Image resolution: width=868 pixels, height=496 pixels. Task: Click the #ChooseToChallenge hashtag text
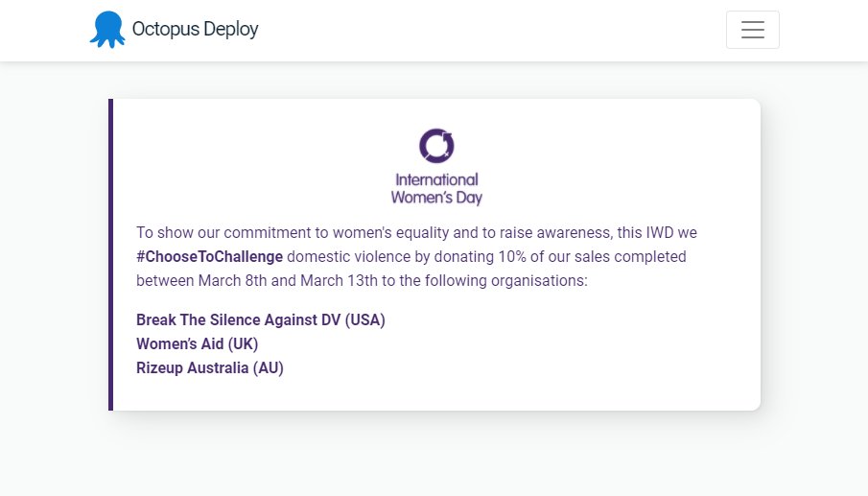(210, 257)
